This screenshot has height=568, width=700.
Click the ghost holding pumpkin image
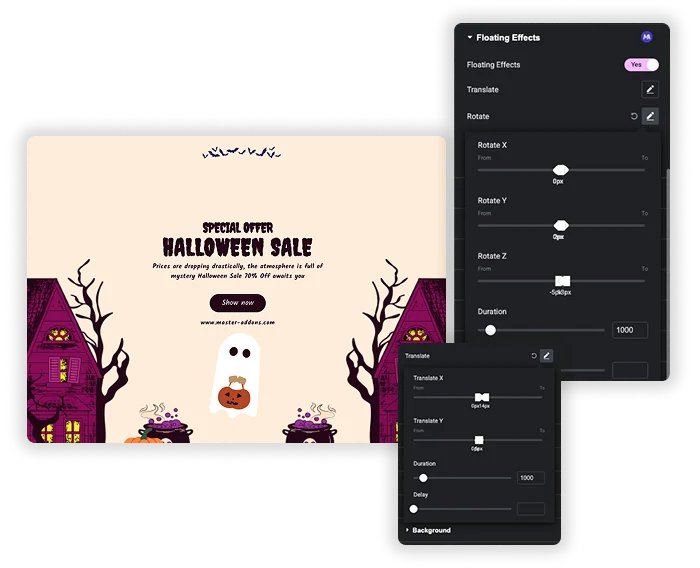[235, 375]
